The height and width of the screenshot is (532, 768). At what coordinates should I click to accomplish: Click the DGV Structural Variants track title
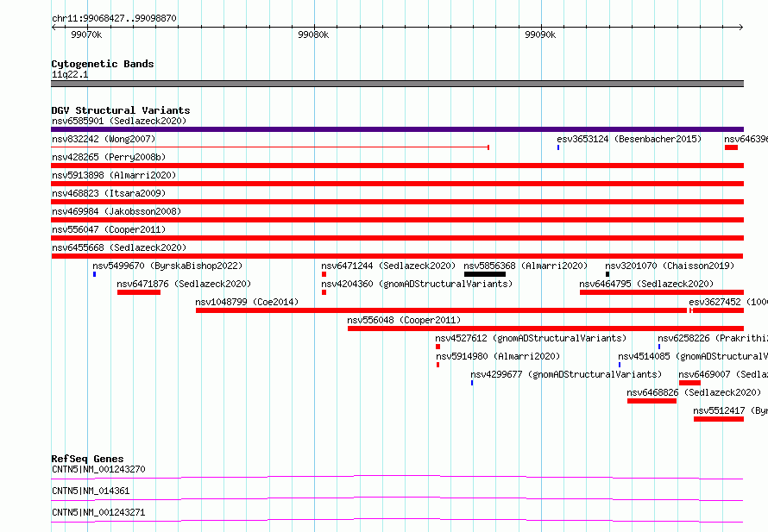pos(121,110)
